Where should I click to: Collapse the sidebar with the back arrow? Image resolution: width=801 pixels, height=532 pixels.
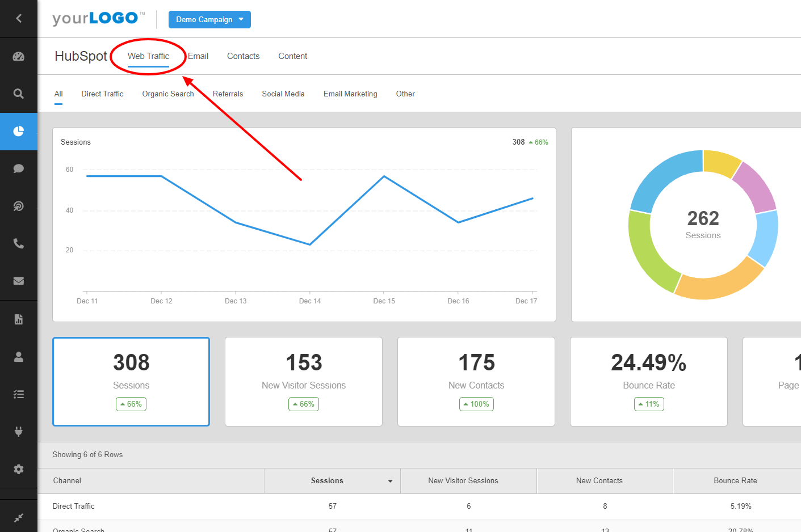[19, 19]
